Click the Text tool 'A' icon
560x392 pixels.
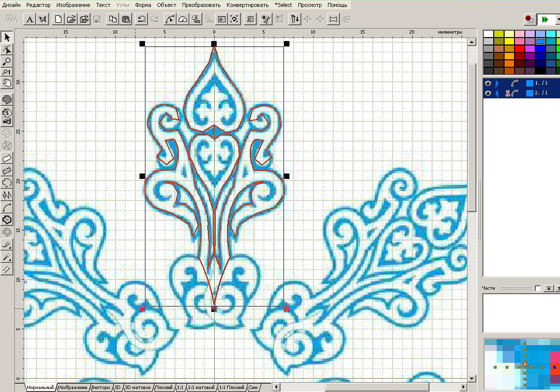point(30,19)
